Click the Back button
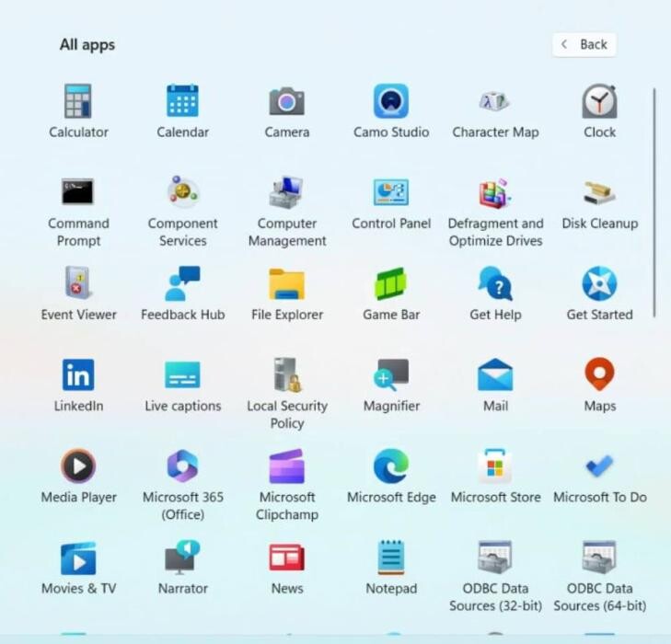Screen dimensions: 671x644 [584, 44]
